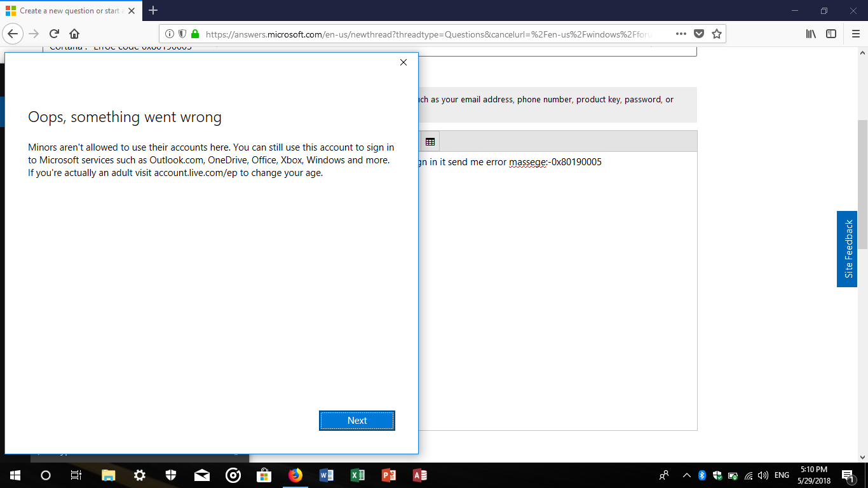The height and width of the screenshot is (488, 868).
Task: Open Windows Defender shield on taskbar
Action: 171,475
